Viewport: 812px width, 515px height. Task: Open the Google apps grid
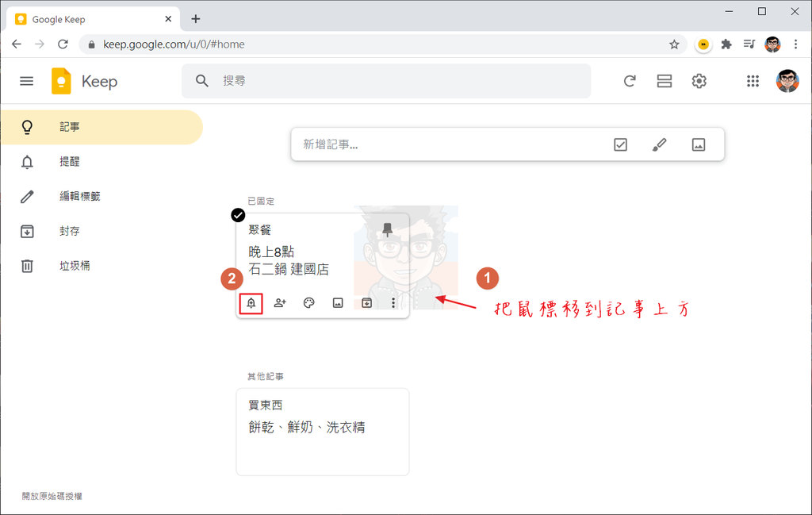(x=753, y=81)
